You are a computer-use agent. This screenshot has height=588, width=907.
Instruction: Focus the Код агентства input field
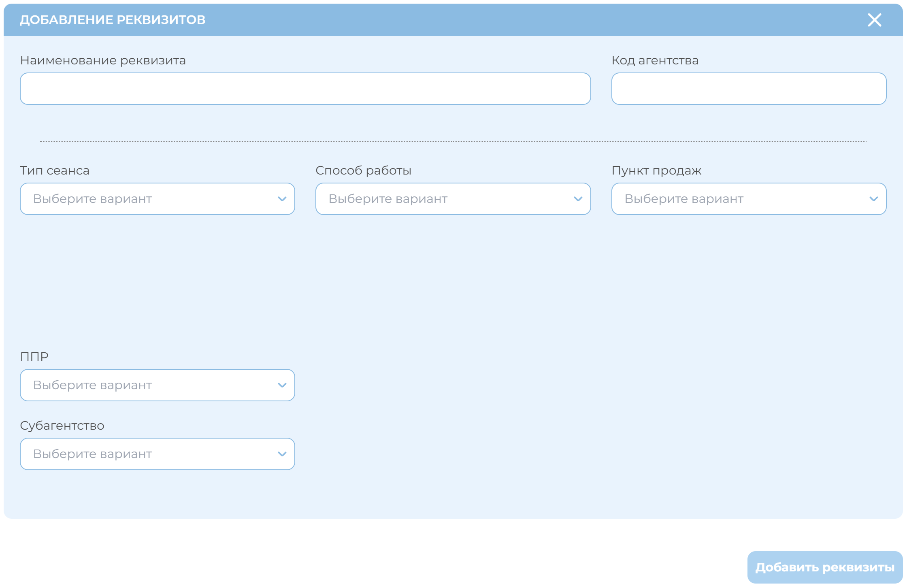pos(748,89)
